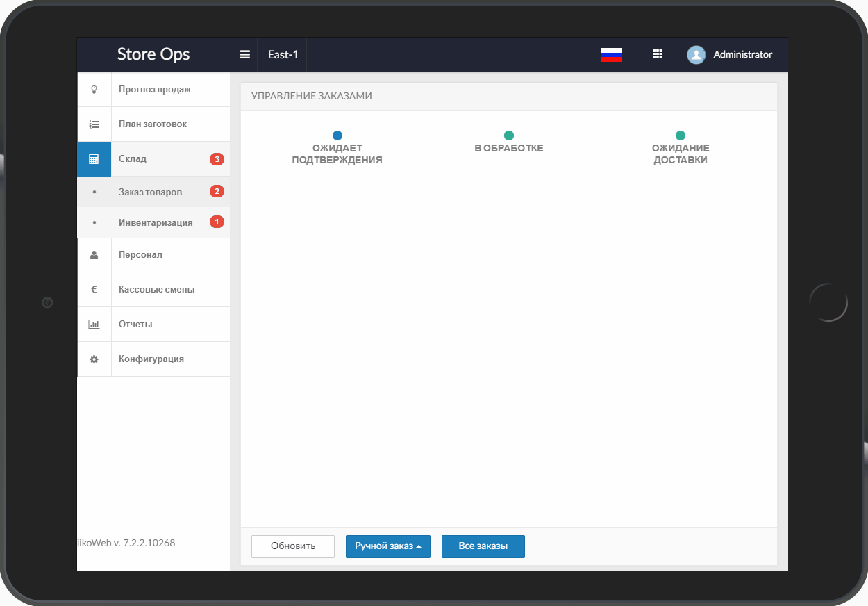
Task: Open the Ручной заказ dropdown button
Action: pos(388,546)
